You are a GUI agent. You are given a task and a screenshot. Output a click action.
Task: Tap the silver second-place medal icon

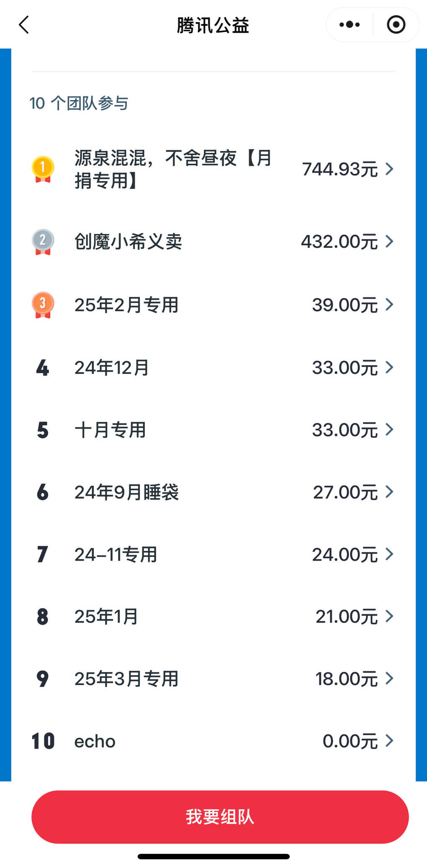pos(43,242)
